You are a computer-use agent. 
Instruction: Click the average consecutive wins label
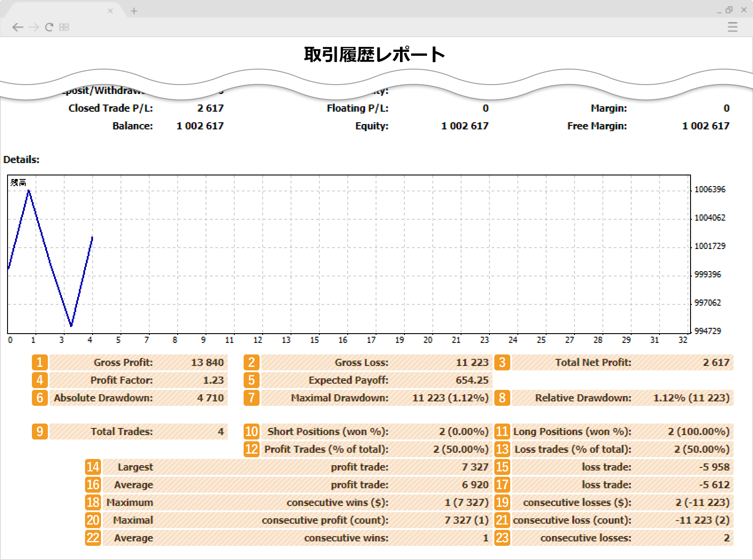(346, 538)
